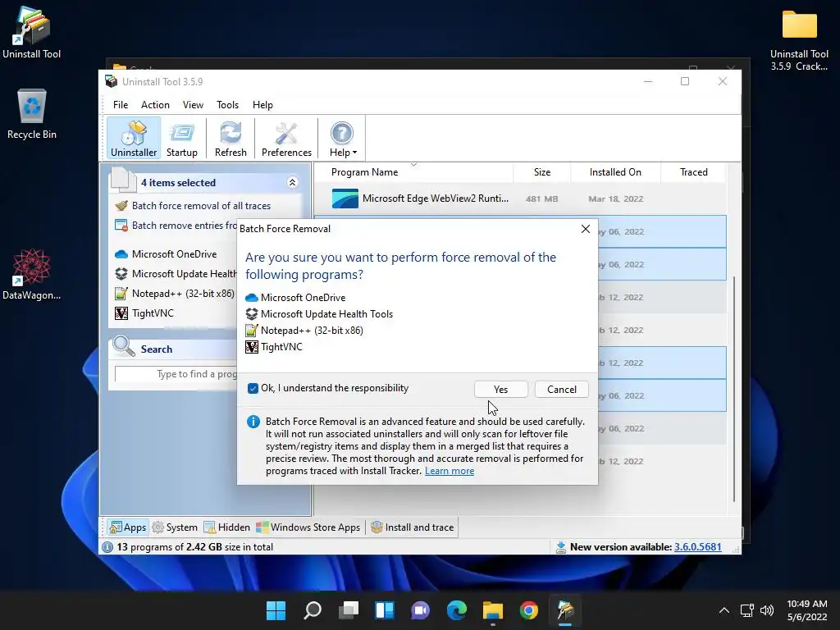
Task: Open new version link 3.6.0.5681
Action: (697, 547)
